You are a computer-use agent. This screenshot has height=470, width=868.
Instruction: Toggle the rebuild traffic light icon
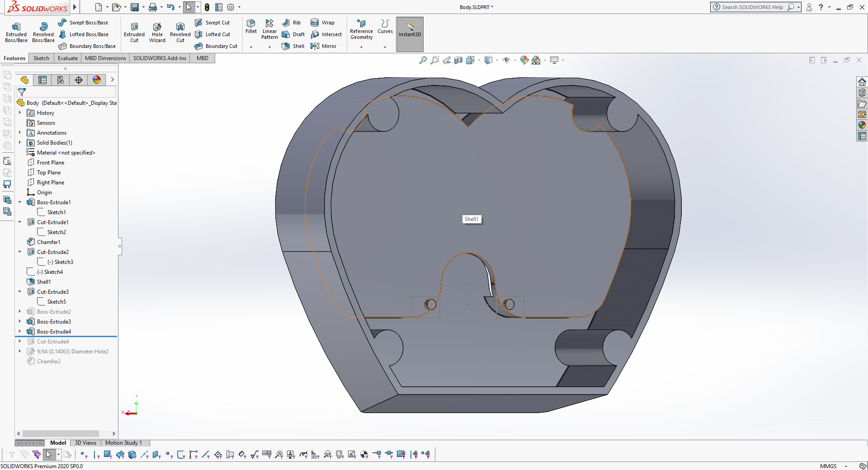[207, 7]
